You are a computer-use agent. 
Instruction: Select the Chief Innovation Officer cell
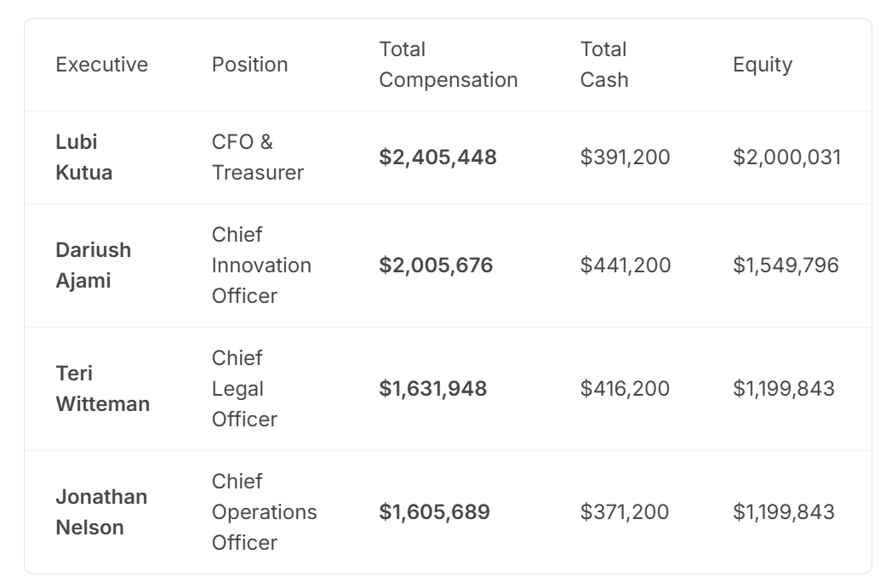pos(261,265)
